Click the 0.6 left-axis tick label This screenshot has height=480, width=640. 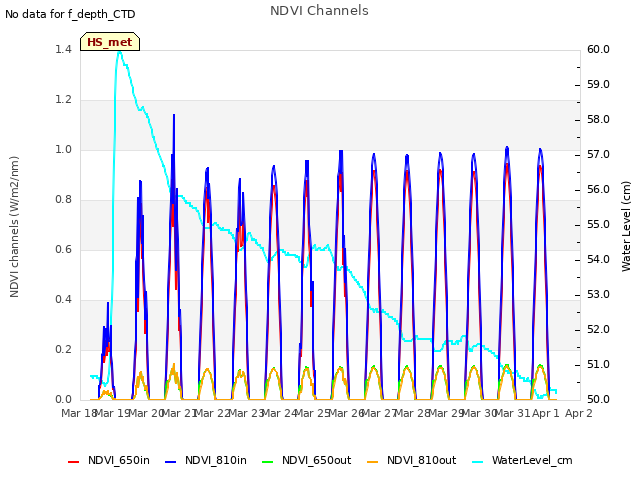tap(63, 249)
